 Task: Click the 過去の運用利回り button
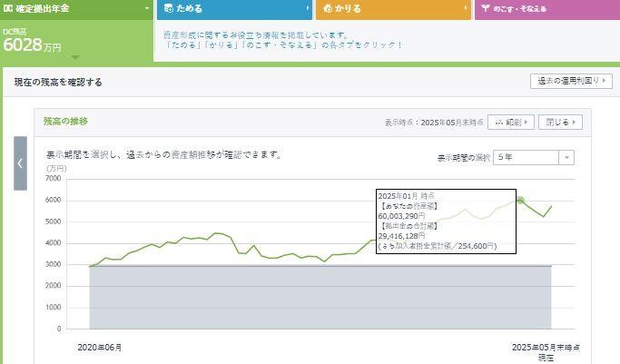pos(571,81)
